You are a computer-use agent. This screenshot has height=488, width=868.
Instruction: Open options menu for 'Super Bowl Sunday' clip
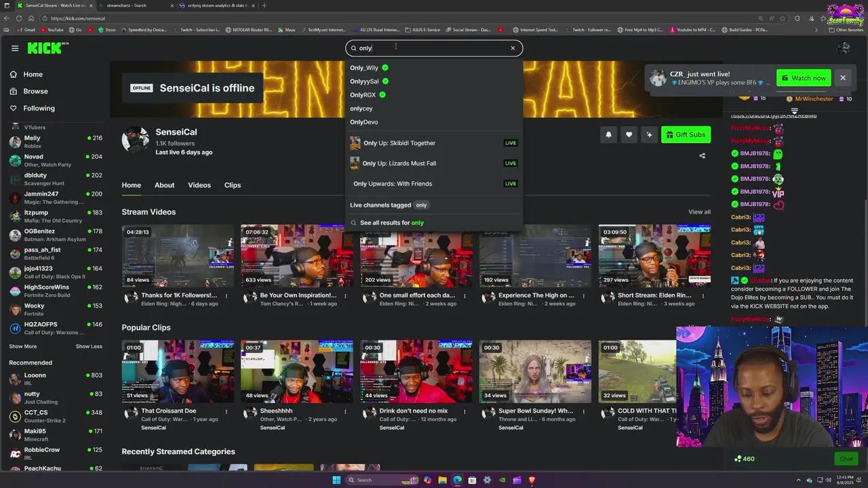tap(584, 411)
